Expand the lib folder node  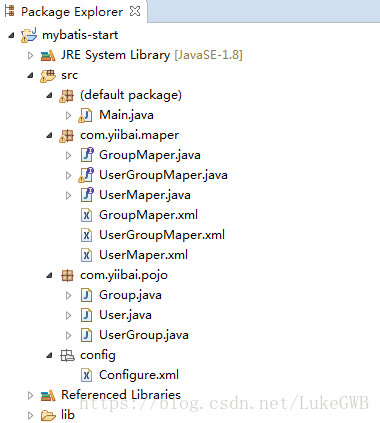[x=30, y=415]
